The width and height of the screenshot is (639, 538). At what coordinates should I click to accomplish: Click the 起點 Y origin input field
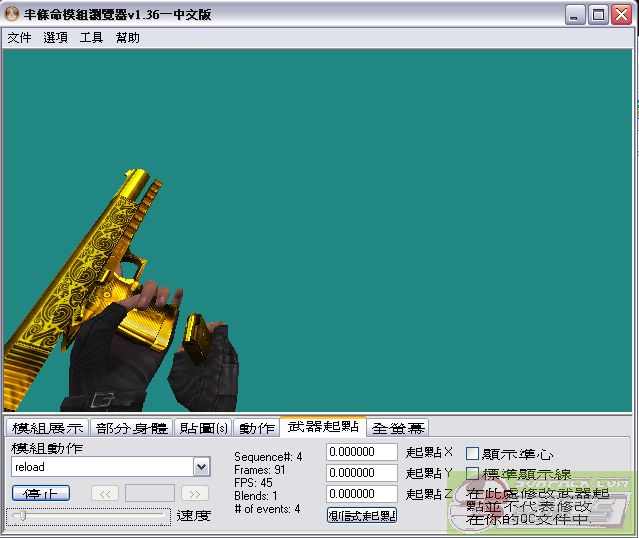[x=361, y=473]
